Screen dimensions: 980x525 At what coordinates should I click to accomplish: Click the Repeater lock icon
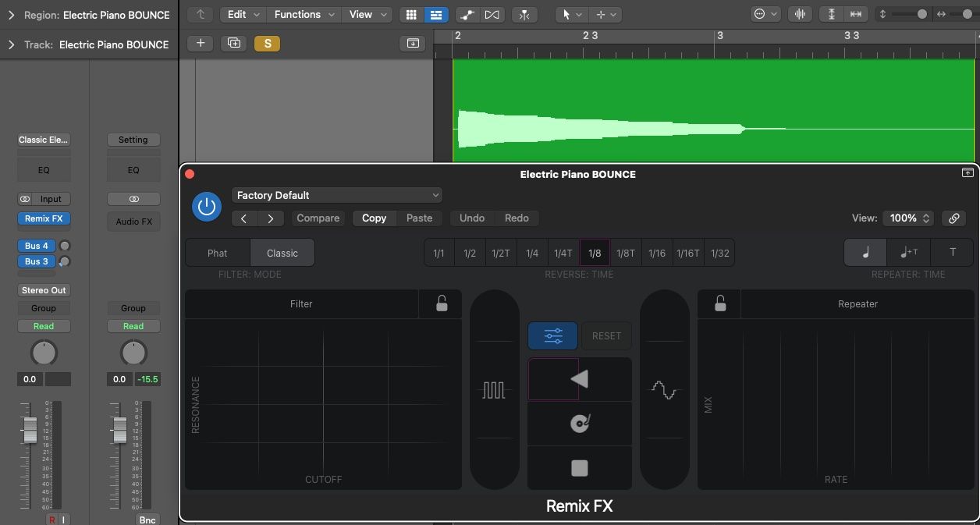pyautogui.click(x=719, y=303)
